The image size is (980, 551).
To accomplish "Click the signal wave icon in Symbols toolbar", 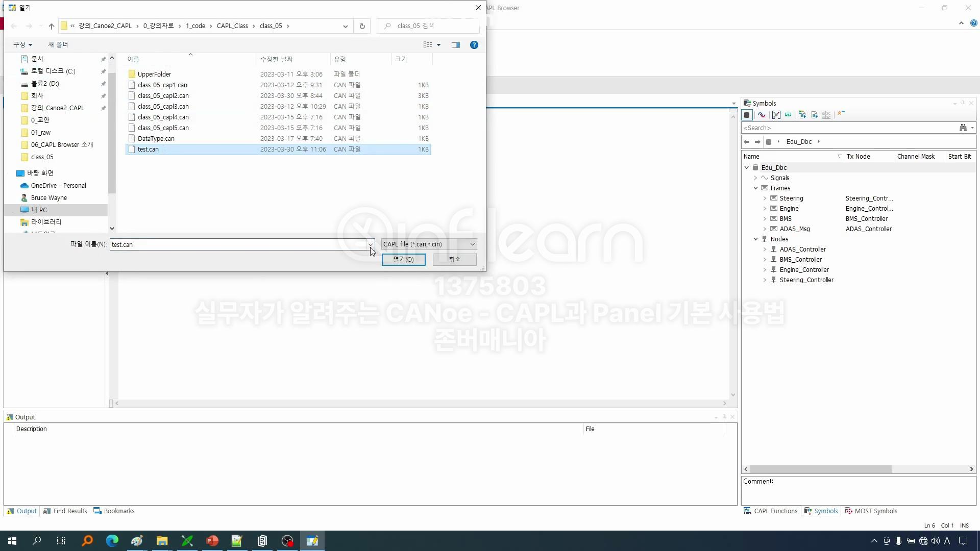I will point(762,115).
